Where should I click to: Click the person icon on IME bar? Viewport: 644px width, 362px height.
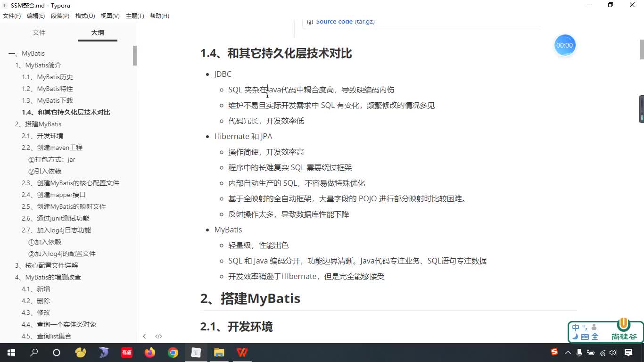pyautogui.click(x=594, y=327)
